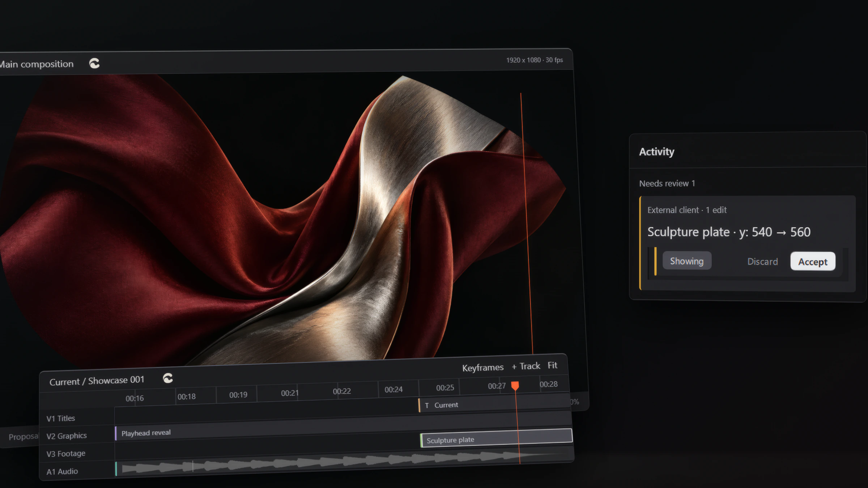Screen dimensions: 868x488
Task: Select the V1 Titles track label
Action: point(61,418)
